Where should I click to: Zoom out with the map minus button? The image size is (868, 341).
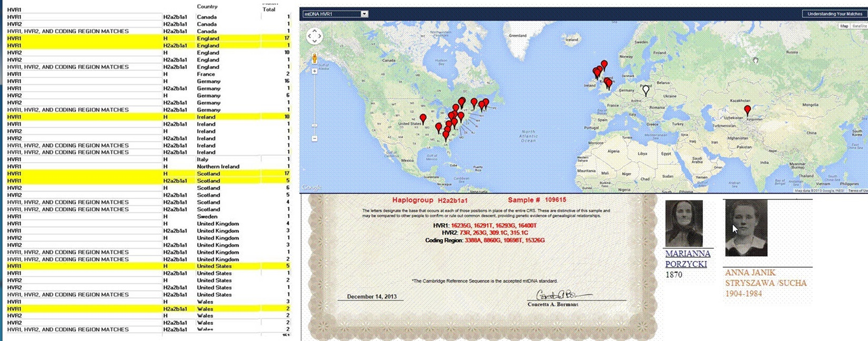tap(314, 139)
